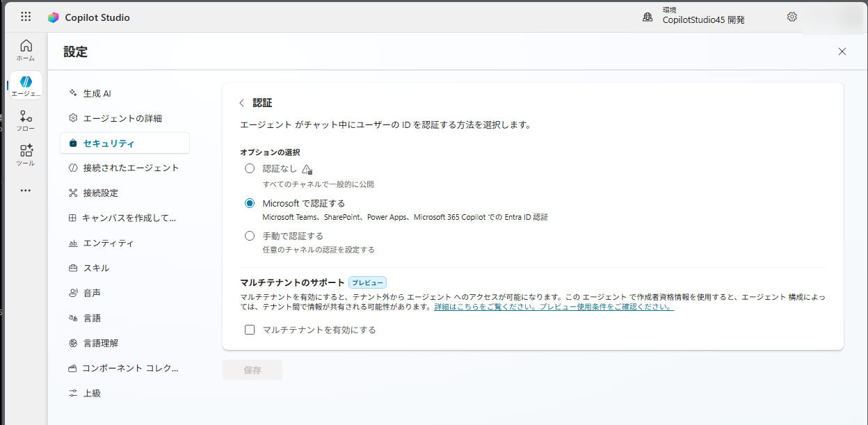
Task: Click the language icon beside 言語
Action: (x=73, y=318)
